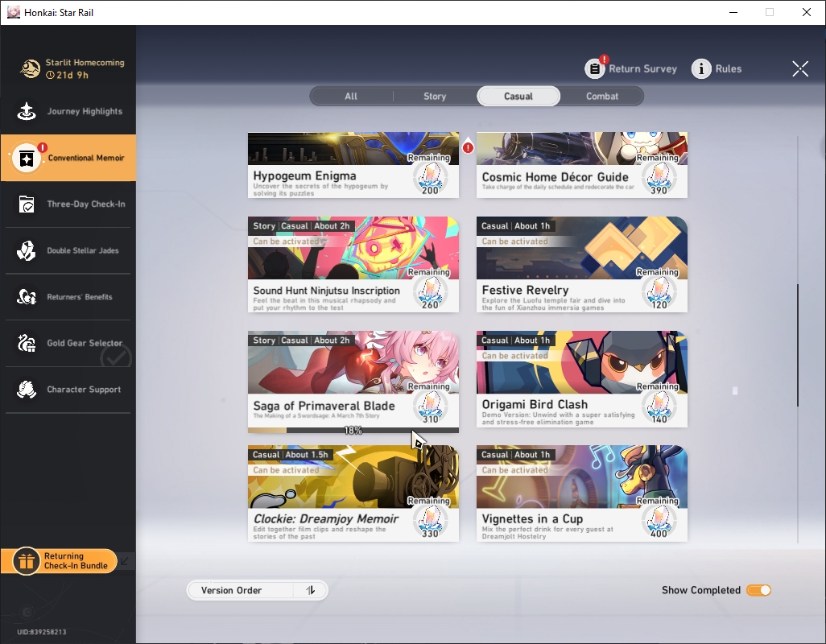Collapse the Returning Check-In Bundle arrow

pyautogui.click(x=124, y=561)
